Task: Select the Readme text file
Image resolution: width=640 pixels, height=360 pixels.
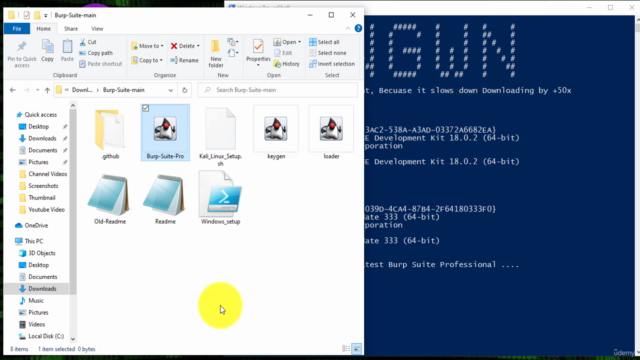Action: 165,199
